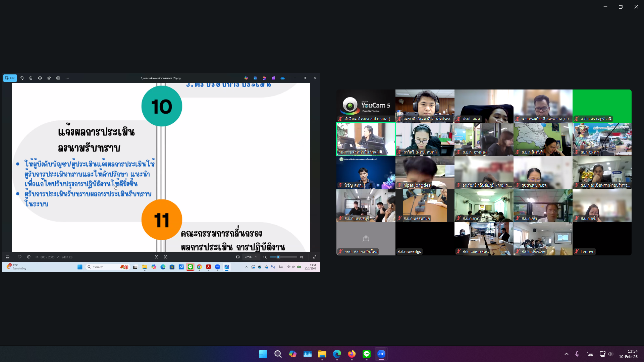The height and width of the screenshot is (362, 644).
Task: Select the Lenovo participant tile
Action: (x=602, y=239)
